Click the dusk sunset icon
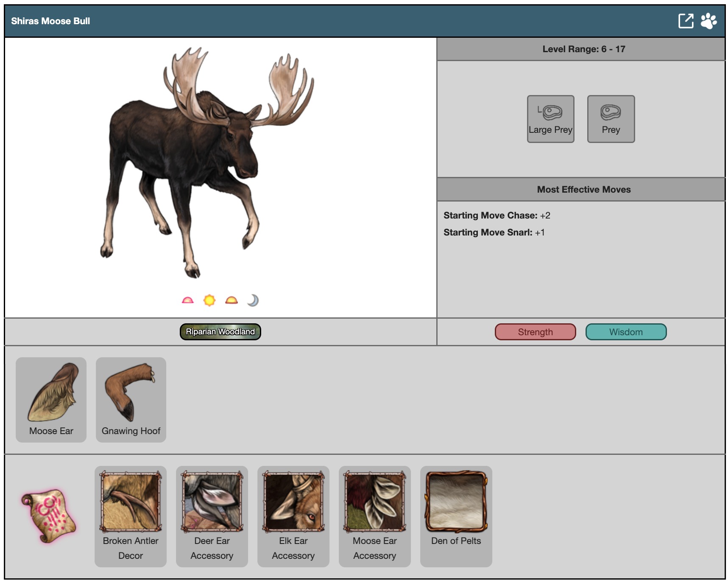 point(232,300)
